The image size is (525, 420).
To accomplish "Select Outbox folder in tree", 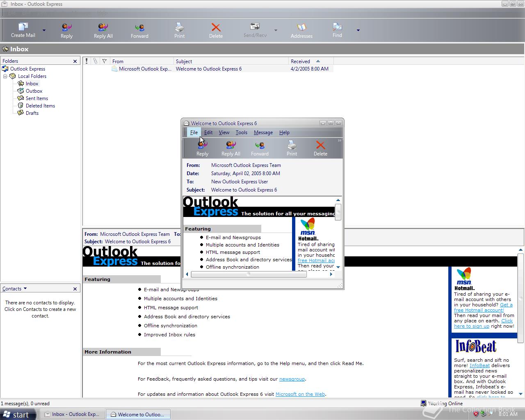I will tap(34, 91).
